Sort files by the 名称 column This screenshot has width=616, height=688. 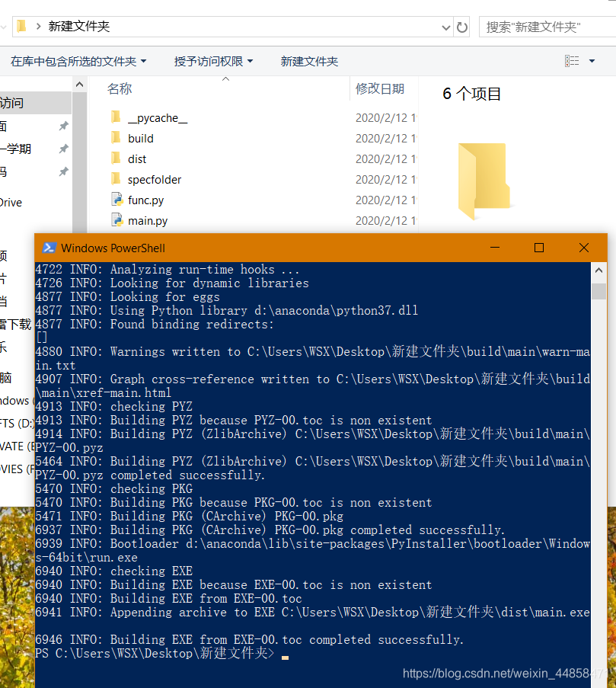click(x=119, y=89)
